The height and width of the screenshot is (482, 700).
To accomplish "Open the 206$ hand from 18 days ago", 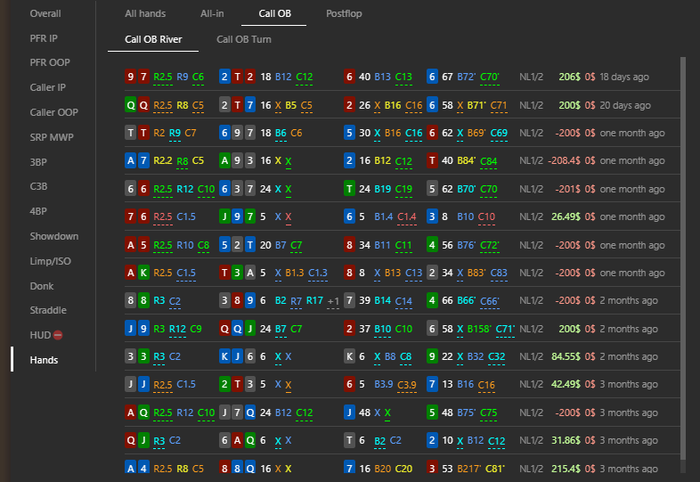I will [x=402, y=77].
